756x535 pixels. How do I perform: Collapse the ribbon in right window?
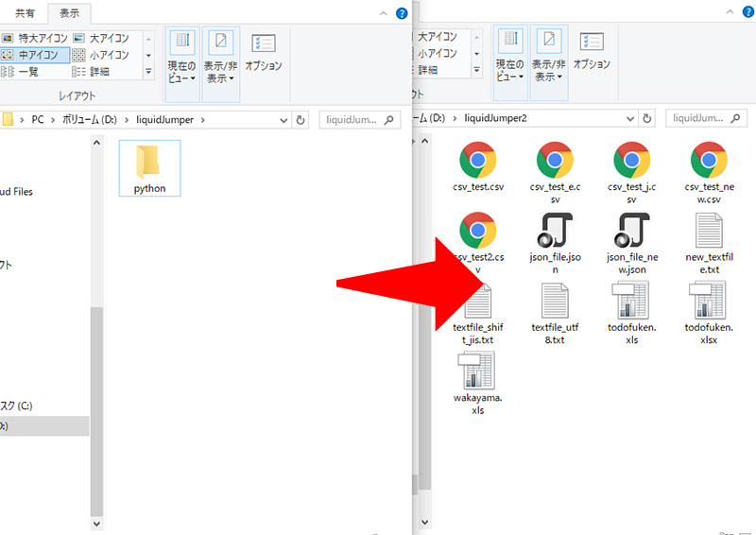(x=730, y=12)
